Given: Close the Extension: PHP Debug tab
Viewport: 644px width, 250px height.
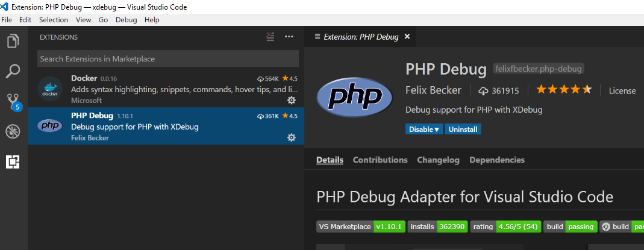Looking at the screenshot, I should [407, 37].
